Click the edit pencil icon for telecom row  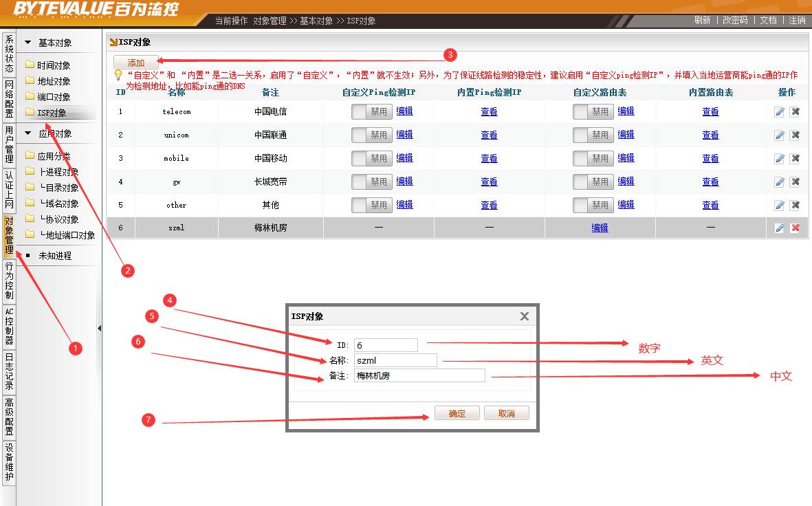click(x=779, y=112)
